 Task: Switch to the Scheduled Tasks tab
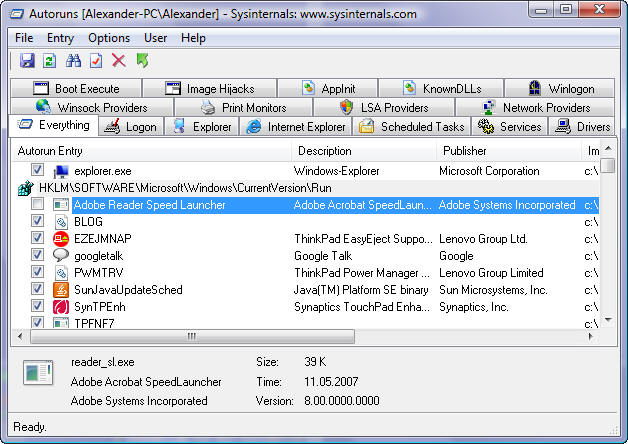point(412,127)
